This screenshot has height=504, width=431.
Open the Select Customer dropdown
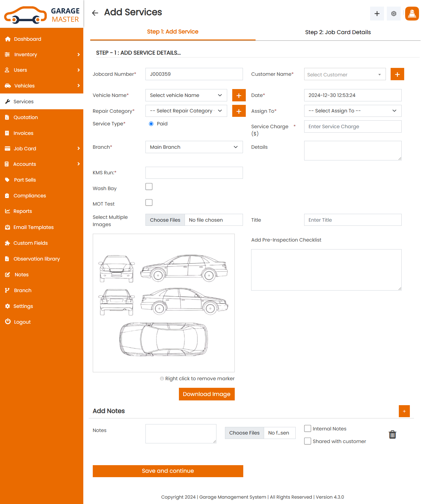pos(345,75)
